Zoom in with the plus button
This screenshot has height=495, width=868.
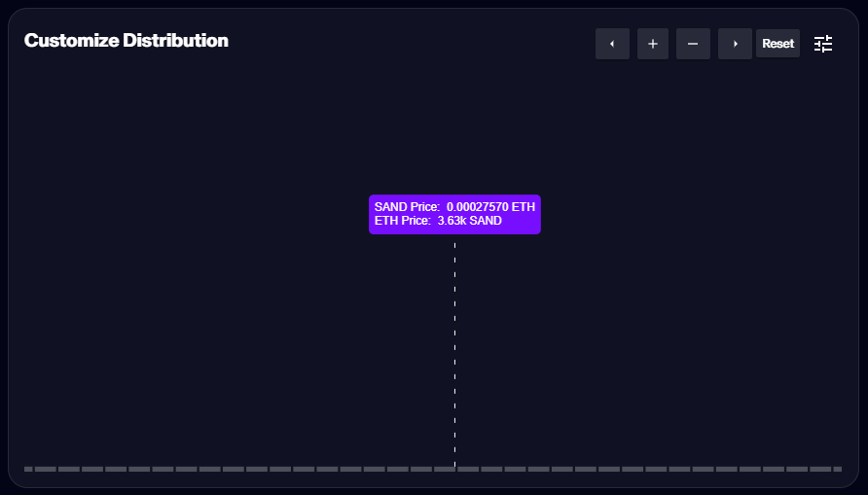click(653, 44)
